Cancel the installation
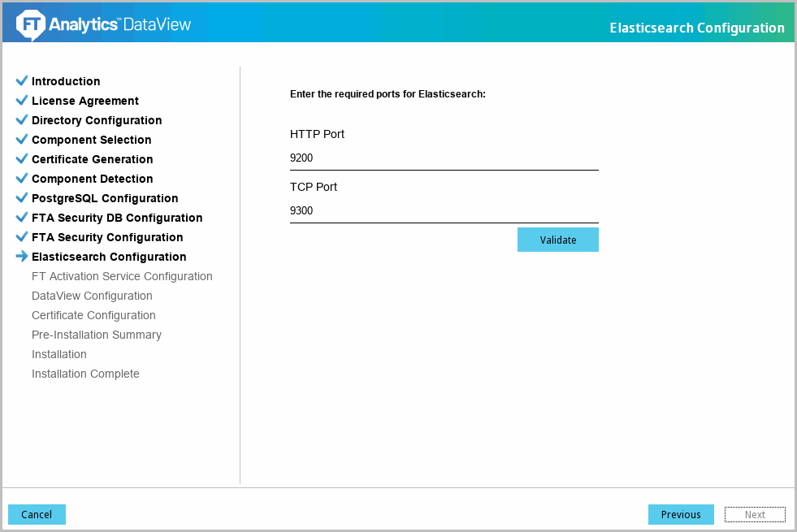Screen dimensions: 797x532 37,515
